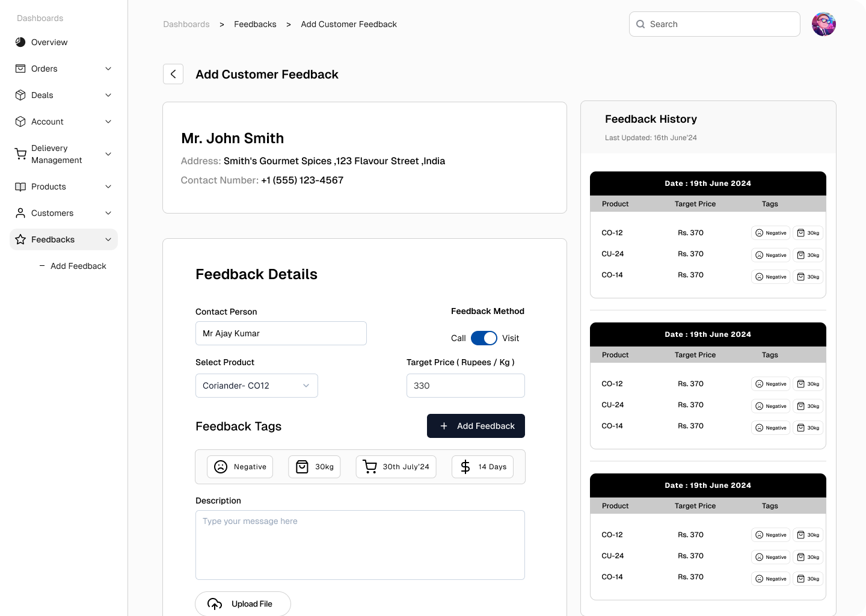
Task: Click the Products box icon in sidebar
Action: point(20,186)
